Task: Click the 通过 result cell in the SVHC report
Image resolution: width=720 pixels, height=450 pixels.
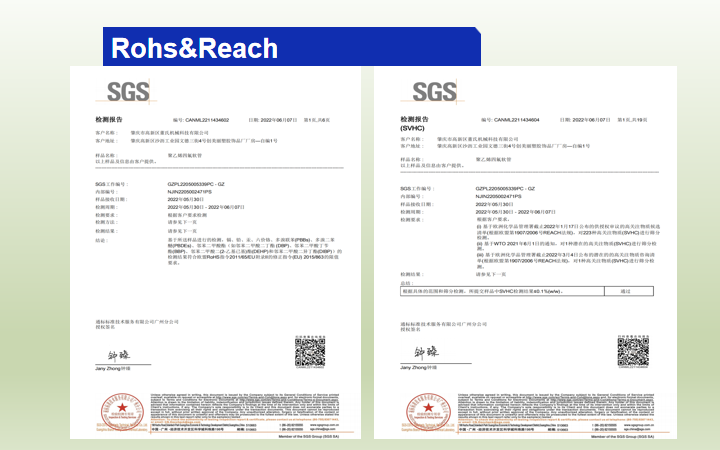Action: point(629,291)
